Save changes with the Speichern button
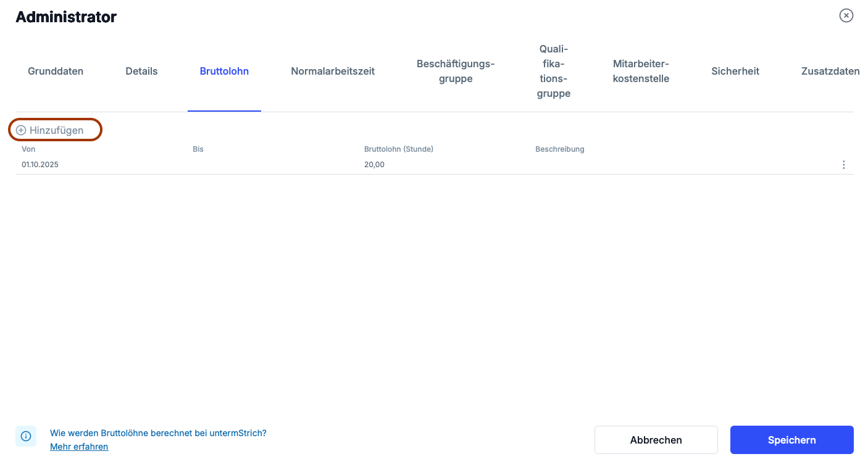The height and width of the screenshot is (467, 868). 791,440
